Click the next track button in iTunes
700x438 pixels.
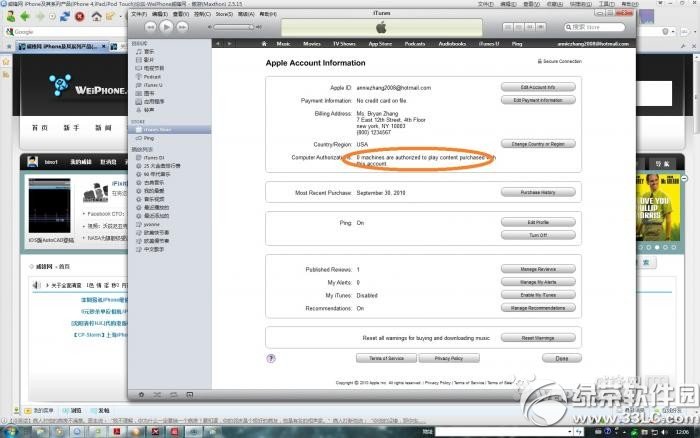tap(185, 27)
